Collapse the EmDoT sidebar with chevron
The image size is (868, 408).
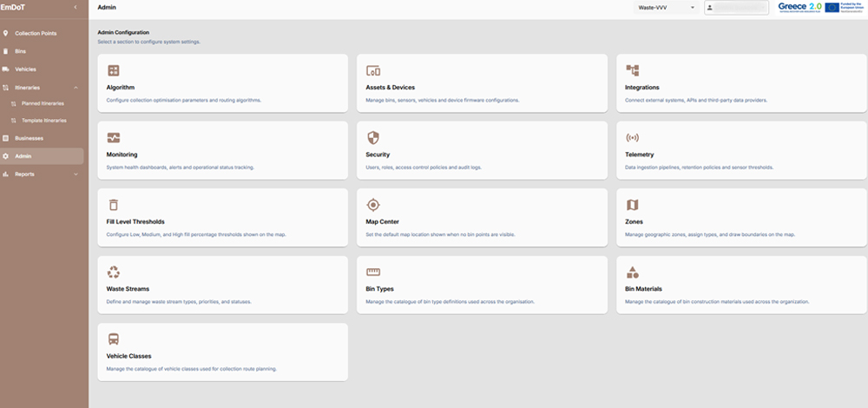[x=76, y=7]
